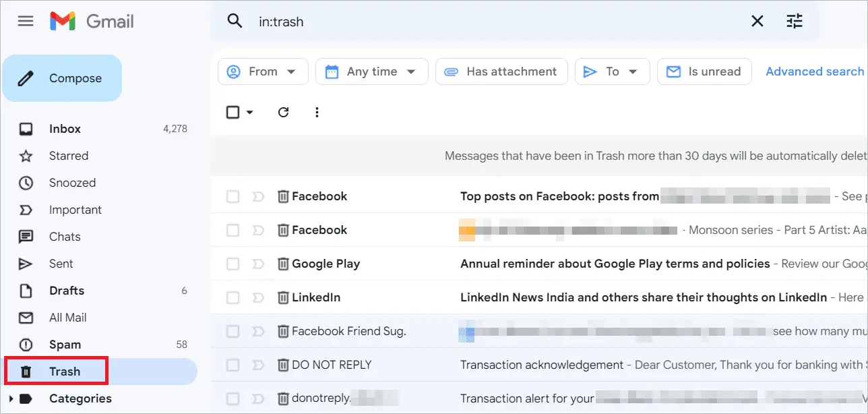Open Annual reminder about Google Play email
Viewport: 868px width, 414px height.
tap(615, 264)
